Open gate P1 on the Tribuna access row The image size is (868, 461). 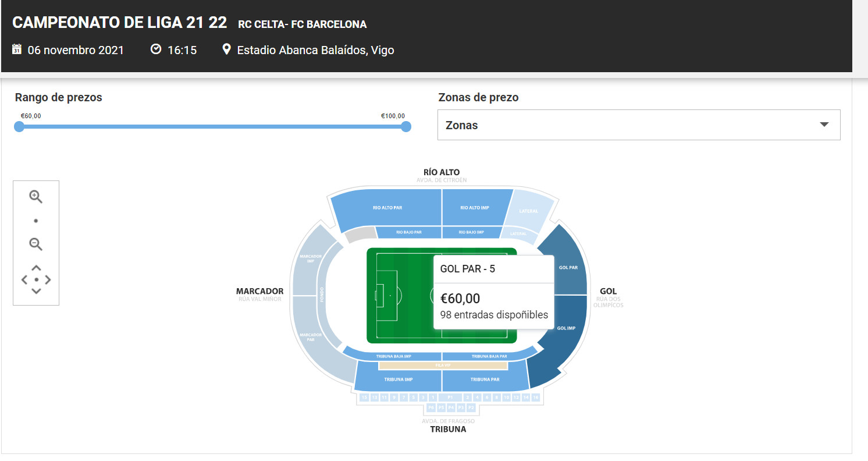(x=450, y=396)
